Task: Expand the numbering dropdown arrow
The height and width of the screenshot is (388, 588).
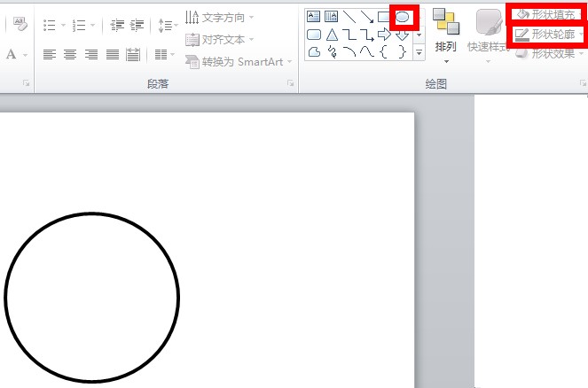Action: [92, 25]
